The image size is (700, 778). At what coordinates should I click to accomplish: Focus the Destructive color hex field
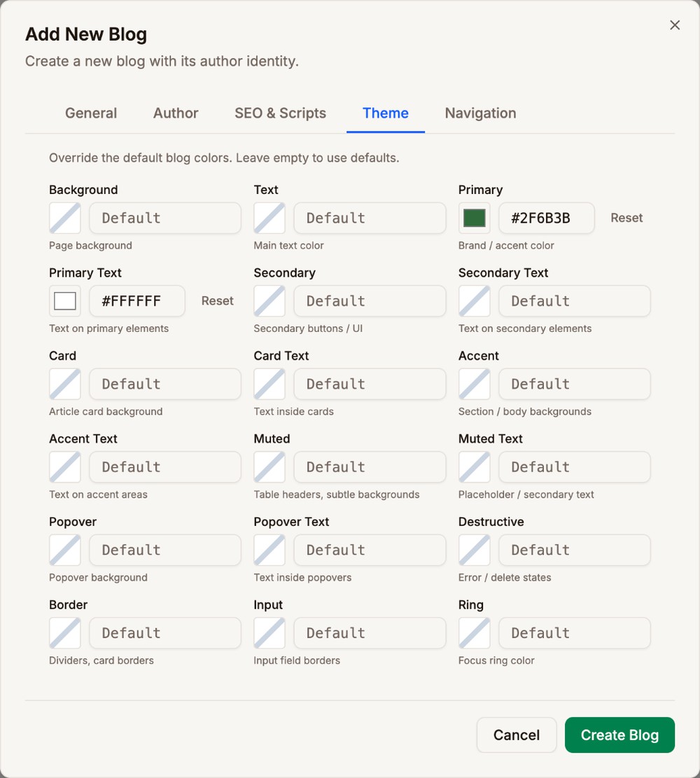coord(575,550)
